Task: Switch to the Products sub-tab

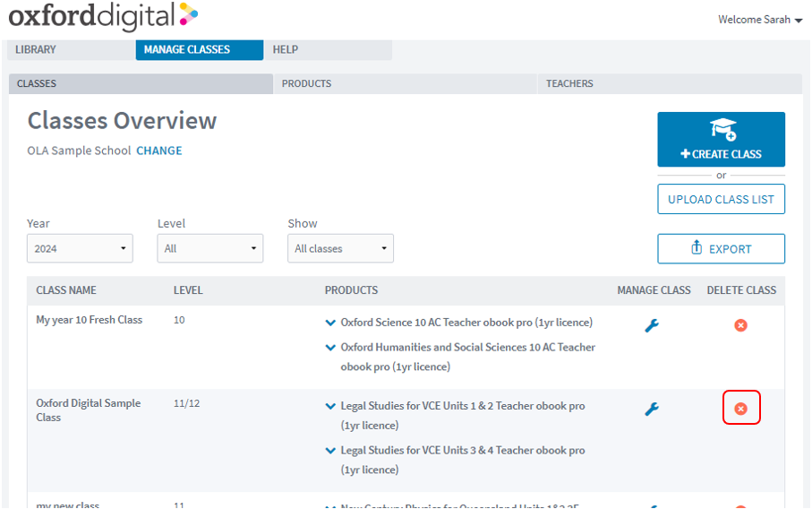Action: [405, 84]
